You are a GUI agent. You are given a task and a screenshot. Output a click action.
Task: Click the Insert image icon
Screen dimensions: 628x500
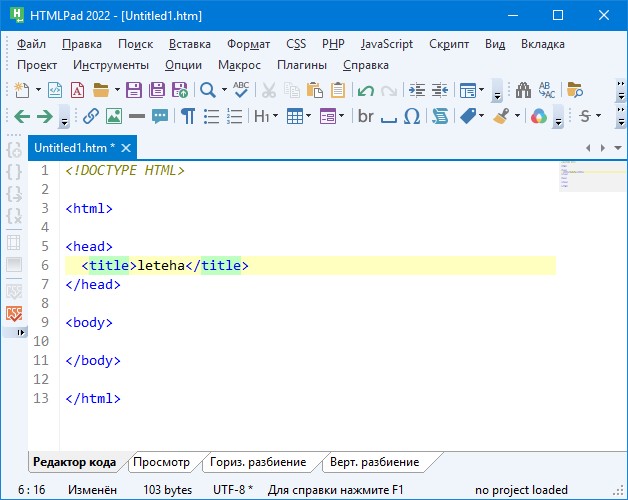pyautogui.click(x=113, y=116)
